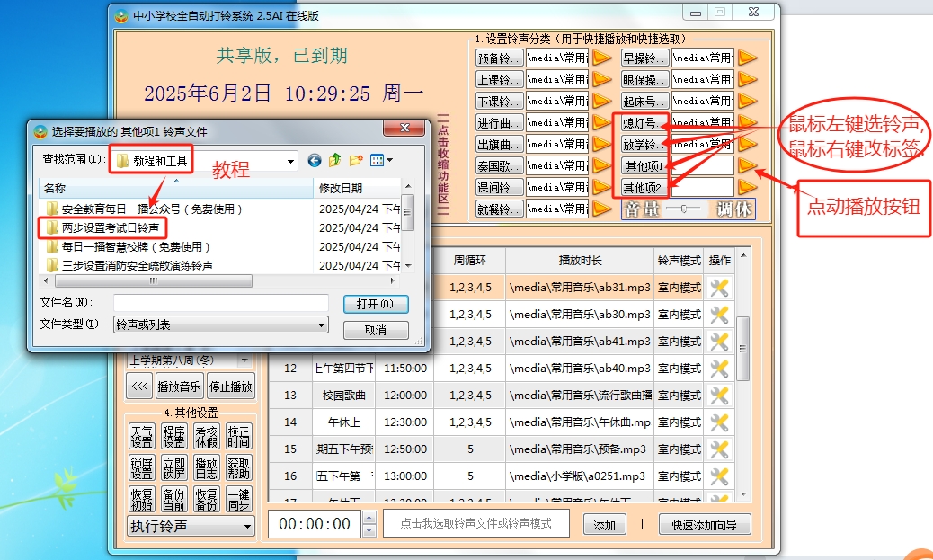Screen dimensions: 933x560
Task: Select the 每日一播智慧校牌 folder
Action: 129,246
